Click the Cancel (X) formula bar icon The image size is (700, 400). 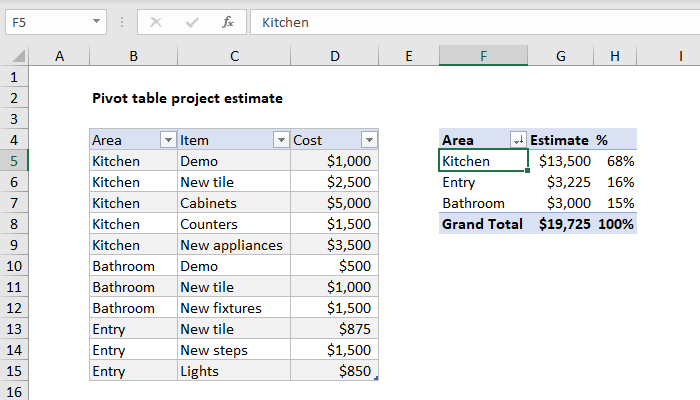coord(156,22)
